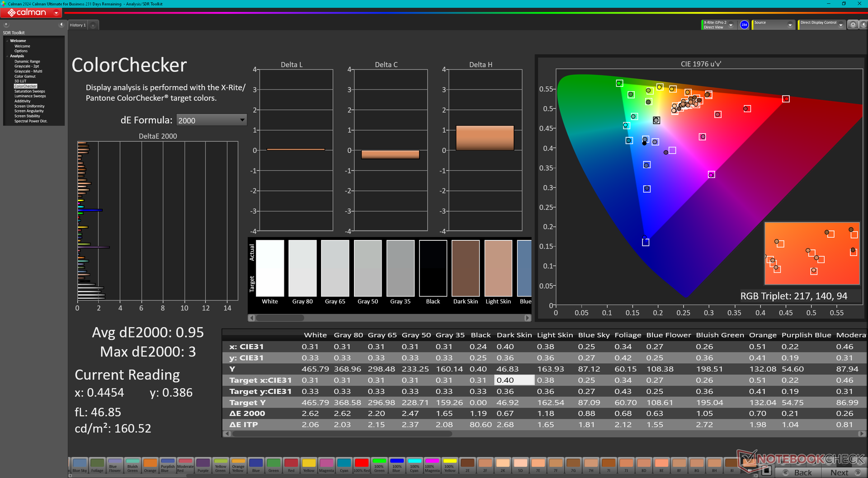Open the settings gear icon
This screenshot has height=478, width=868.
853,25
